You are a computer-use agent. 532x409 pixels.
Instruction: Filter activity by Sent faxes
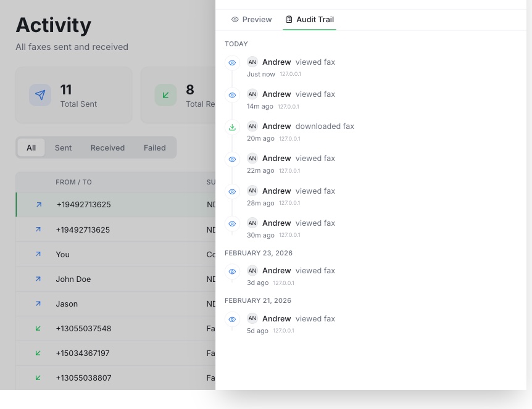pyautogui.click(x=63, y=147)
